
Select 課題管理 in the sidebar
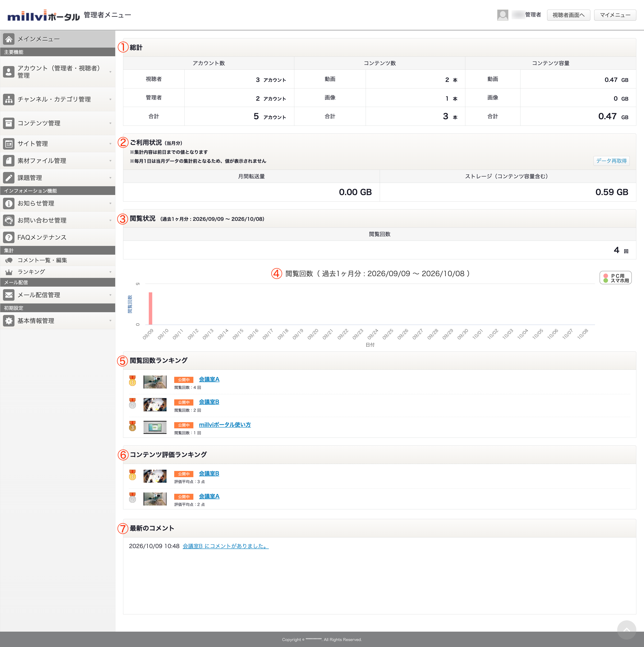[x=57, y=178]
